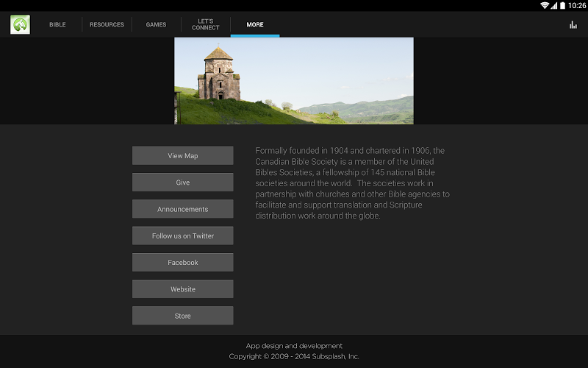Tap the cellular signal icon
The height and width of the screenshot is (368, 588).
pos(554,6)
